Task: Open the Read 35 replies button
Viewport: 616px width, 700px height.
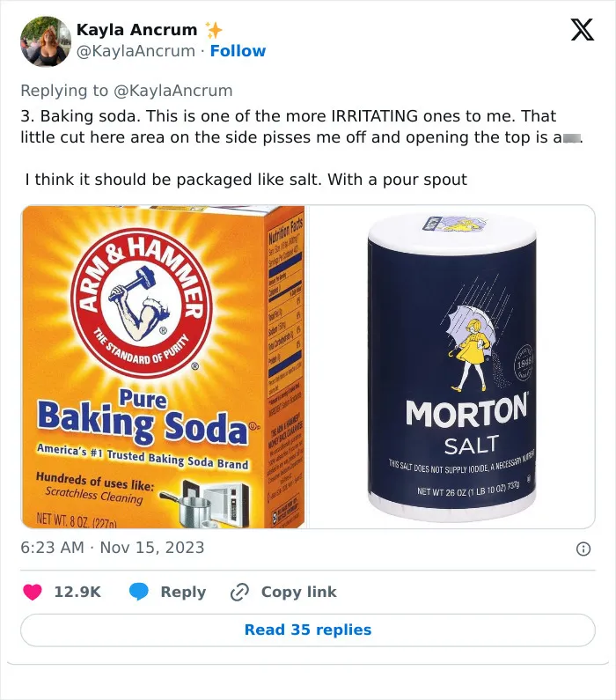Action: pyautogui.click(x=308, y=630)
